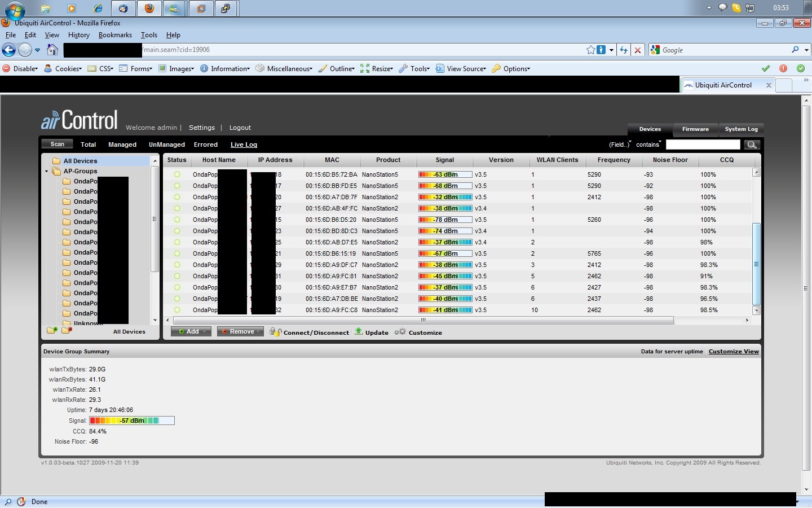Open the contains operator dropdown

coord(648,144)
